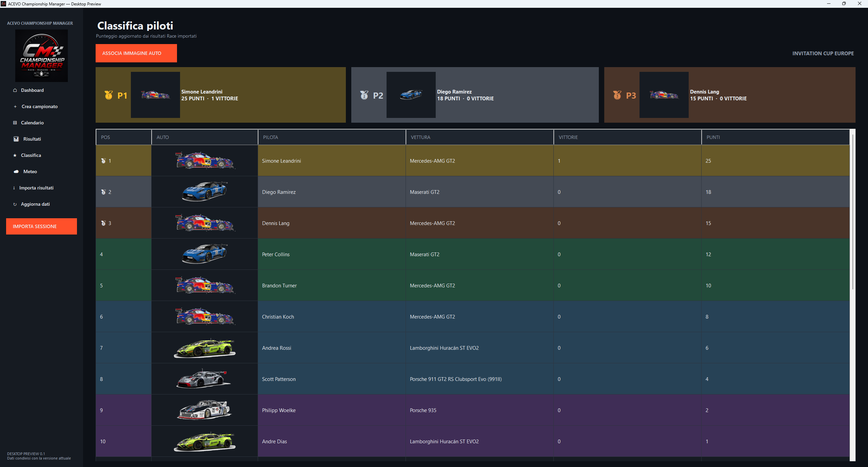Click the standings table vertical scrollbar
Viewport: 868px width, 467px height.
click(852, 212)
